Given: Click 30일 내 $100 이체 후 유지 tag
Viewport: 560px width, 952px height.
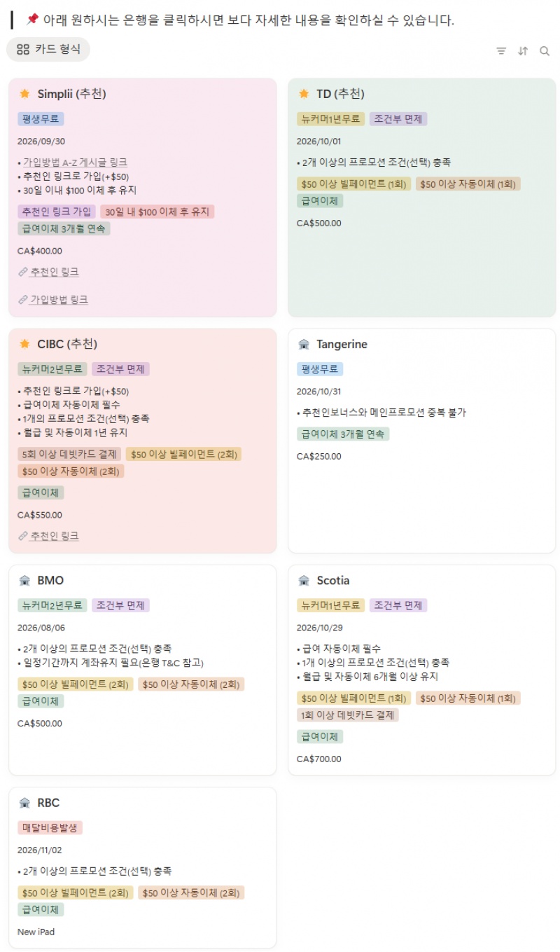Looking at the screenshot, I should pos(157,212).
